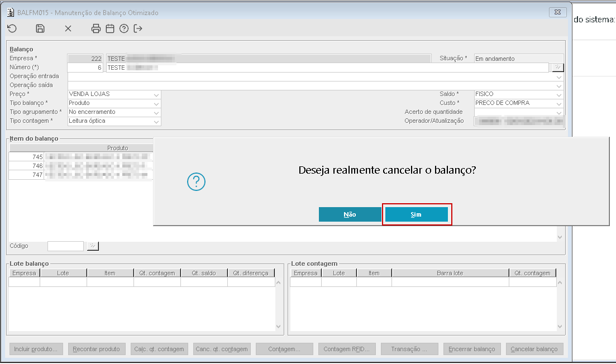Select item row 746 in Item do balanço
The image size is (616, 364).
(80, 166)
